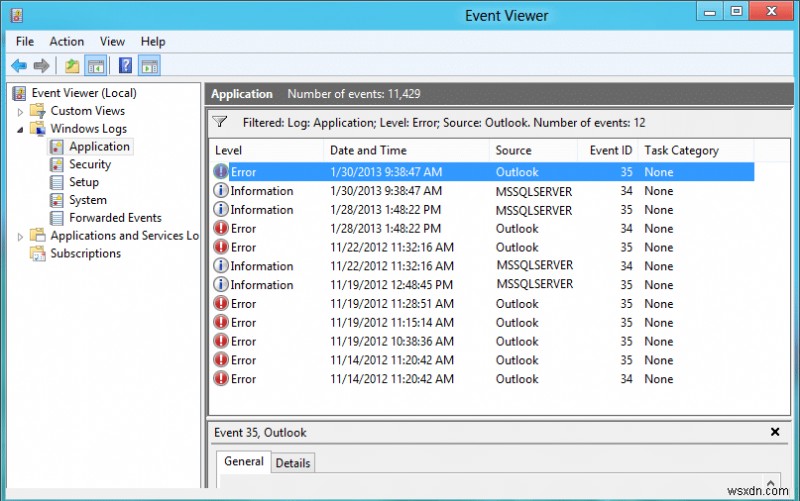Click the Up One Level folder icon
This screenshot has width=800, height=501.
click(x=72, y=66)
